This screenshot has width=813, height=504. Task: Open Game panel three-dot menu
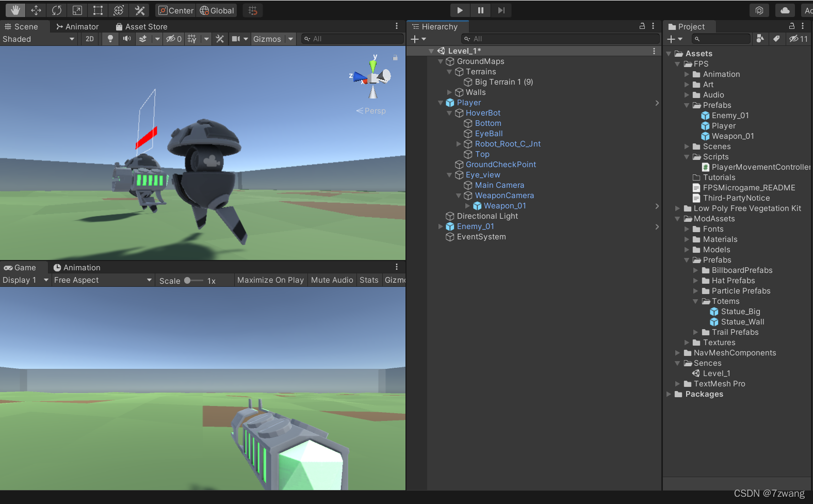coord(397,267)
